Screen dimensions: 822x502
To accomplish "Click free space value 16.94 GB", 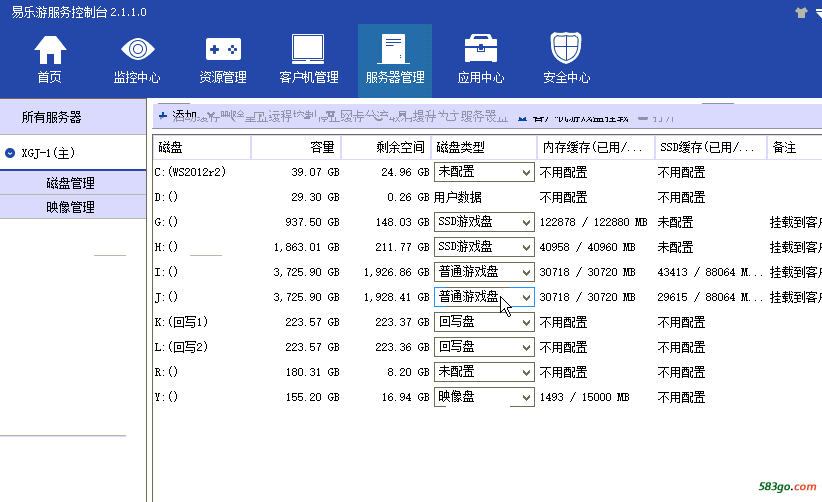I will [x=405, y=397].
